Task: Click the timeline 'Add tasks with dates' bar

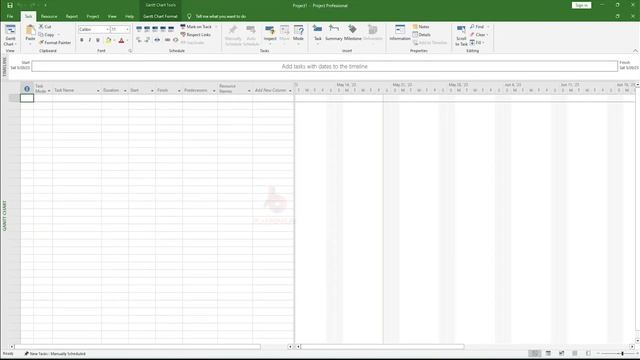Action: 324,66
